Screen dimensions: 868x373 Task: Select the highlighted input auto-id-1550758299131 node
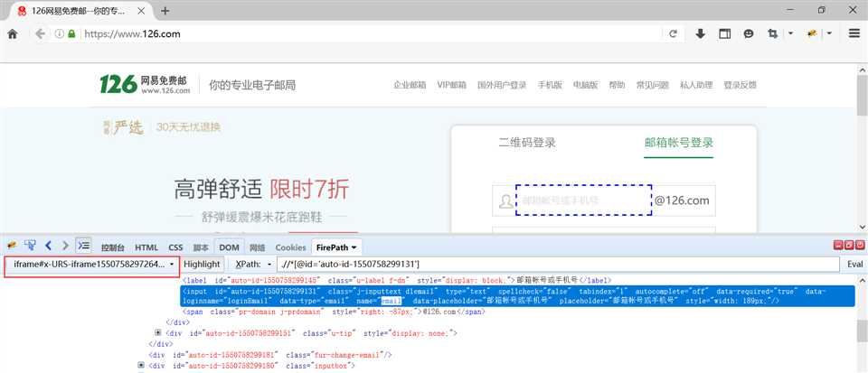[517, 295]
